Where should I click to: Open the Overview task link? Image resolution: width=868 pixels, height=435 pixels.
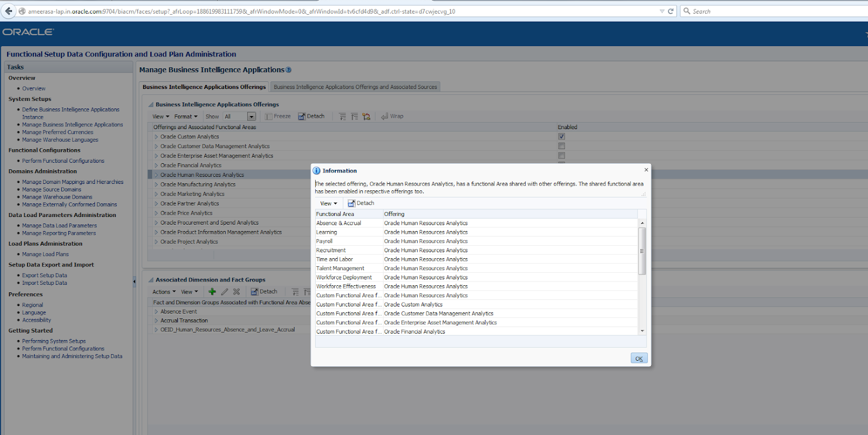point(34,88)
